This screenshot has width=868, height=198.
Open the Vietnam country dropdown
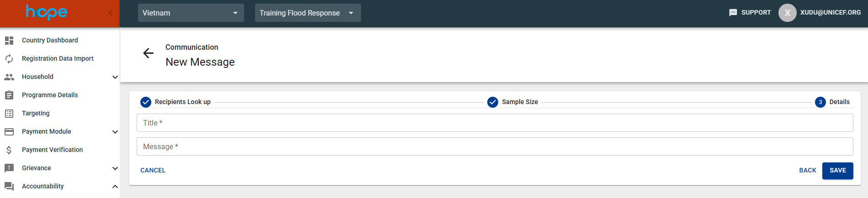point(191,13)
